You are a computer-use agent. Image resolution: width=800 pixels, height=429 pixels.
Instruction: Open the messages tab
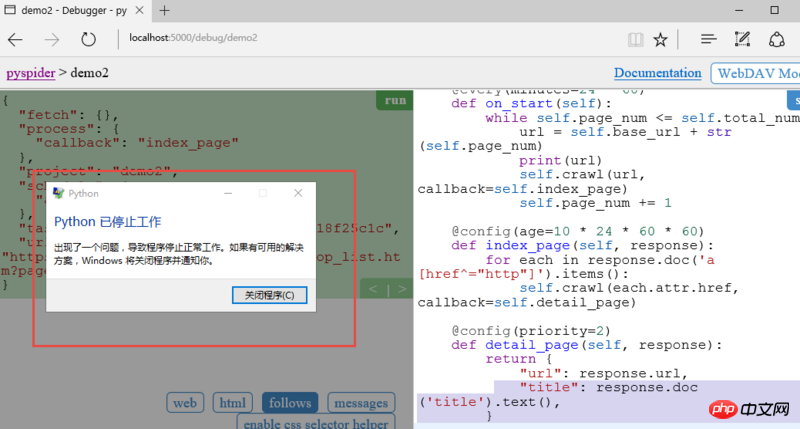click(x=360, y=403)
